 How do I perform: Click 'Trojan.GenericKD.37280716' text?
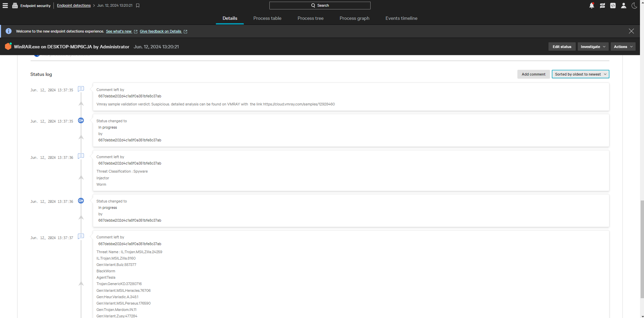[x=119, y=284]
